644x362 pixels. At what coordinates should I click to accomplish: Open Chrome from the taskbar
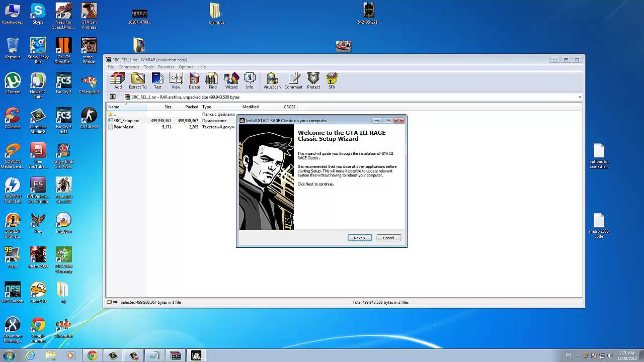[x=92, y=355]
